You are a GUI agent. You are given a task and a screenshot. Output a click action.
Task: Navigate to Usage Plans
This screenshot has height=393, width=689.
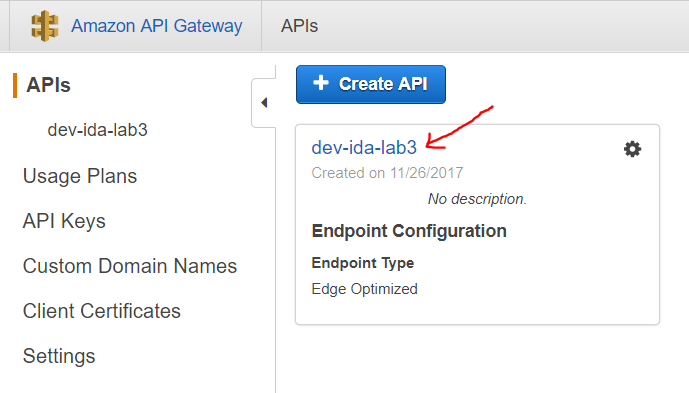[80, 176]
